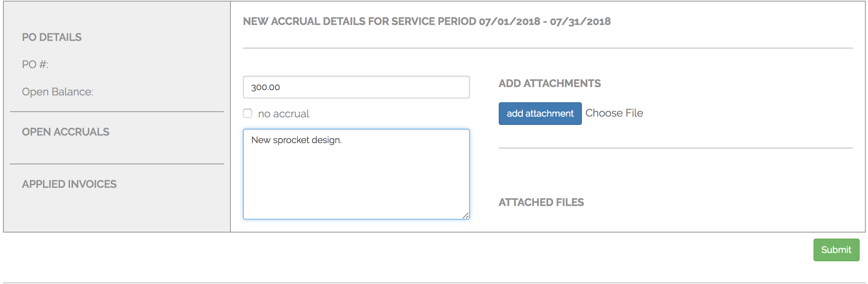Select the PO DETAILS section heading

[x=52, y=37]
